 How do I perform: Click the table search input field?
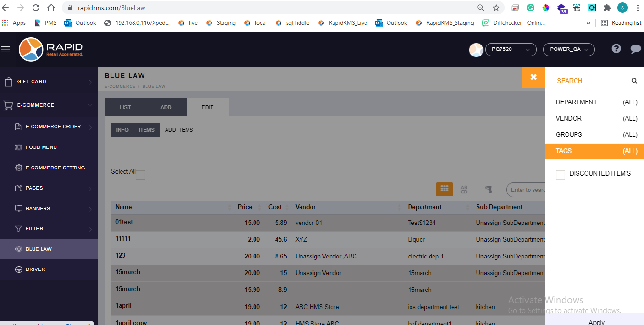526,190
